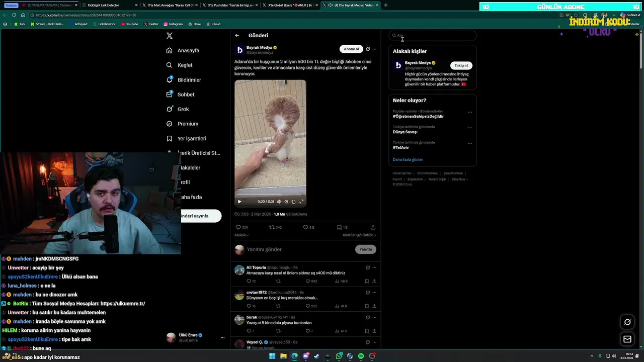The image size is (644, 362).
Task: Open Yer İşaretleri bookmarks
Action: click(186, 139)
